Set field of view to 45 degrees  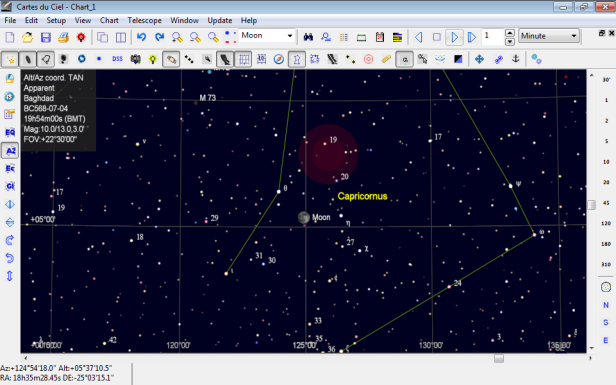click(x=606, y=203)
